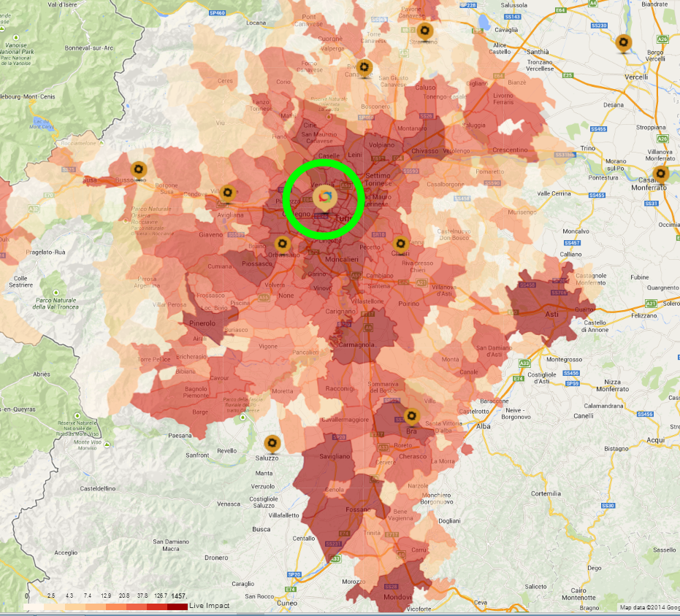Image resolution: width=680 pixels, height=616 pixels.
Task: Click the Chieri location marker
Action: click(x=400, y=244)
